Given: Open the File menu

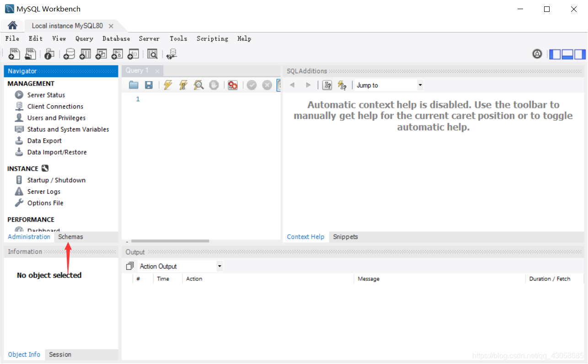Looking at the screenshot, I should [x=12, y=38].
